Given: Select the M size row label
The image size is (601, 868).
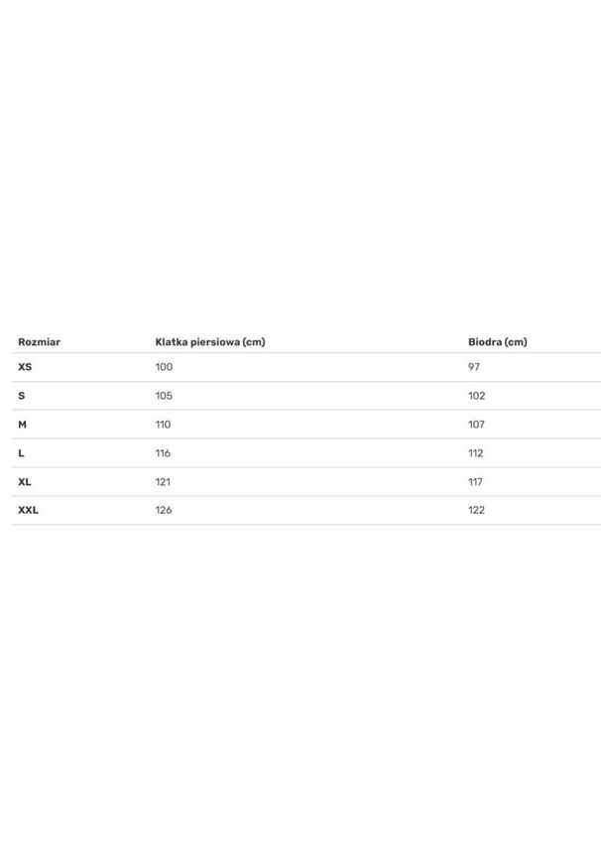Looking at the screenshot, I should pos(22,425).
